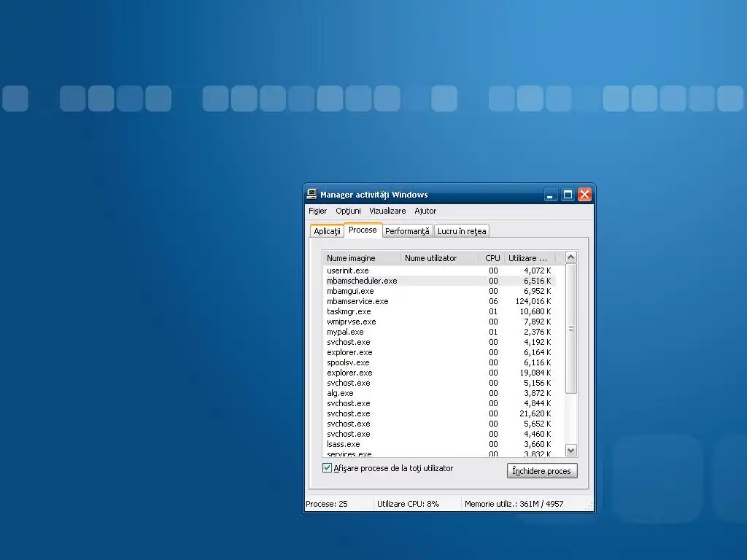Maximize the Manager activități Windows window
This screenshot has height=560, width=747.
tap(568, 194)
